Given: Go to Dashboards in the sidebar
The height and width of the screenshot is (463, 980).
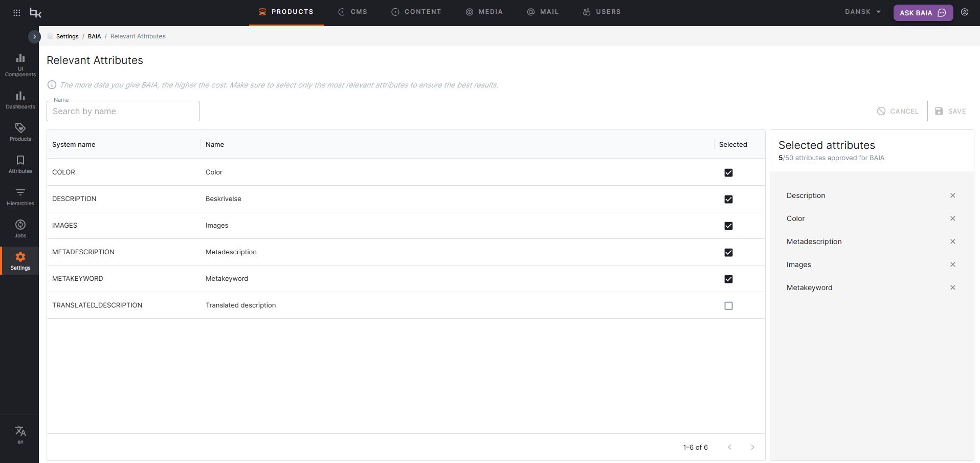Looking at the screenshot, I should (20, 100).
